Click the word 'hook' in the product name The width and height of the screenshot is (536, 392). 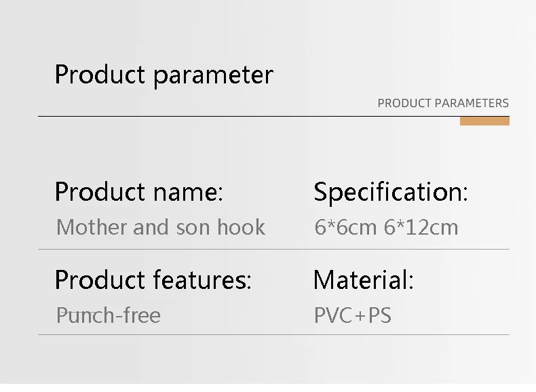coord(241,227)
